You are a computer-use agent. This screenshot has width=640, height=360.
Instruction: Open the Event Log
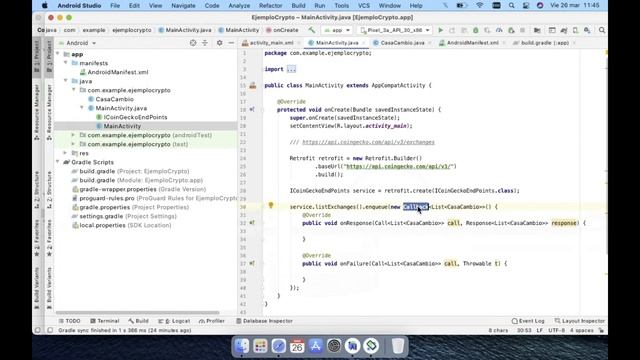pyautogui.click(x=528, y=321)
